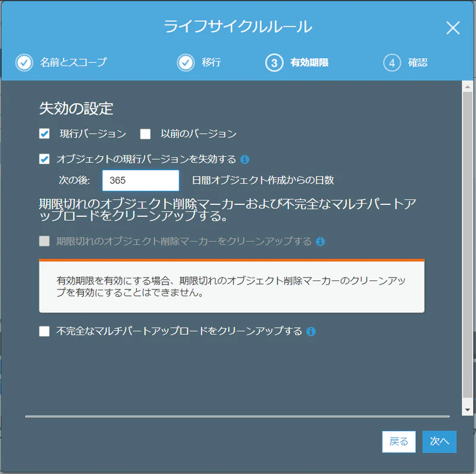This screenshot has width=476, height=474.
Task: Open info icon for 不完全なマルチパートアップロードをクリーンアップする
Action: click(311, 331)
